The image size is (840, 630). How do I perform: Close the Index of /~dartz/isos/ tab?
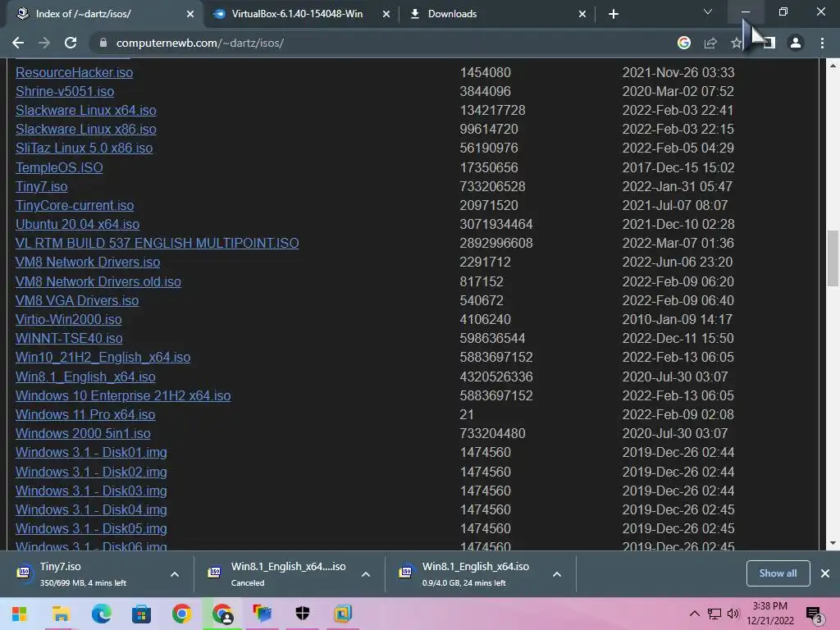click(190, 14)
